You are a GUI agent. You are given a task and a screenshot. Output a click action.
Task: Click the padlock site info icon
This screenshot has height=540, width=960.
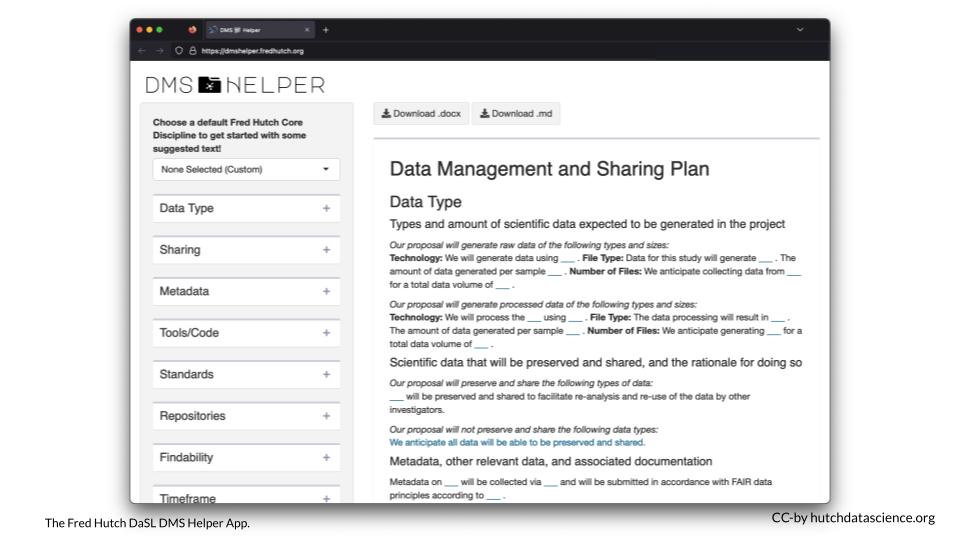[x=192, y=51]
